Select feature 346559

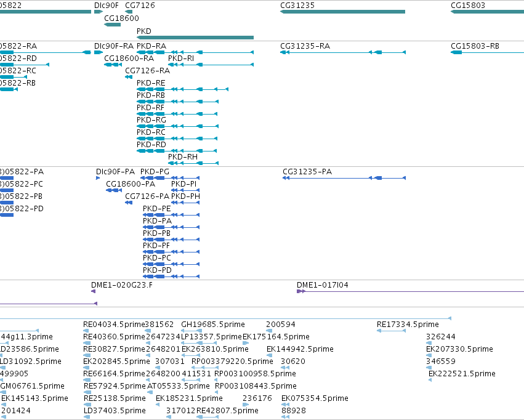click(x=429, y=368)
